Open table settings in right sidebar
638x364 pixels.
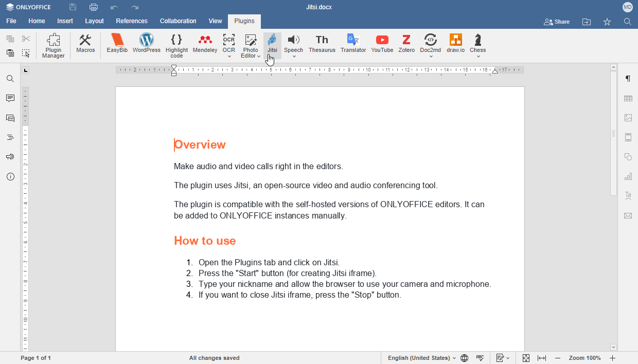pyautogui.click(x=628, y=98)
